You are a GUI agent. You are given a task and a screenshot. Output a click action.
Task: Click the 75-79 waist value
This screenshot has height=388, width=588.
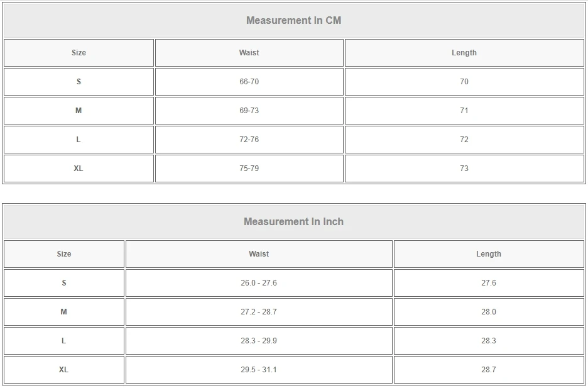249,169
